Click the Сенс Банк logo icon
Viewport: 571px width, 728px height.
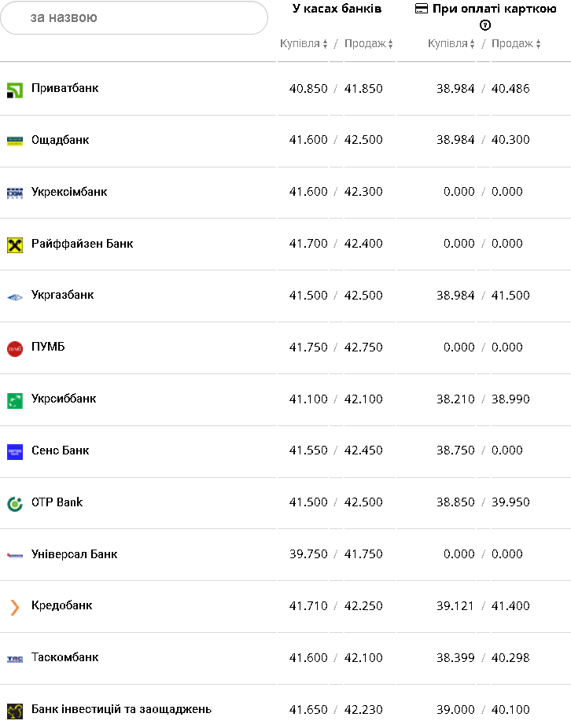(15, 452)
